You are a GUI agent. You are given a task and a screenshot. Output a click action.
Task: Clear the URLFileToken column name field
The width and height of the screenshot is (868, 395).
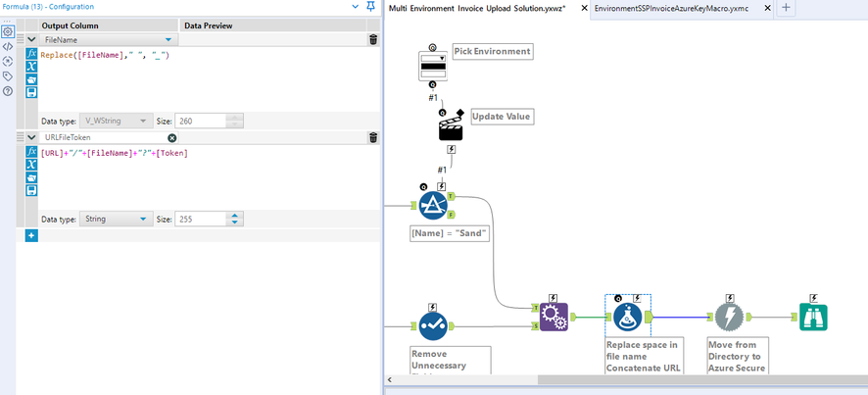tap(171, 137)
